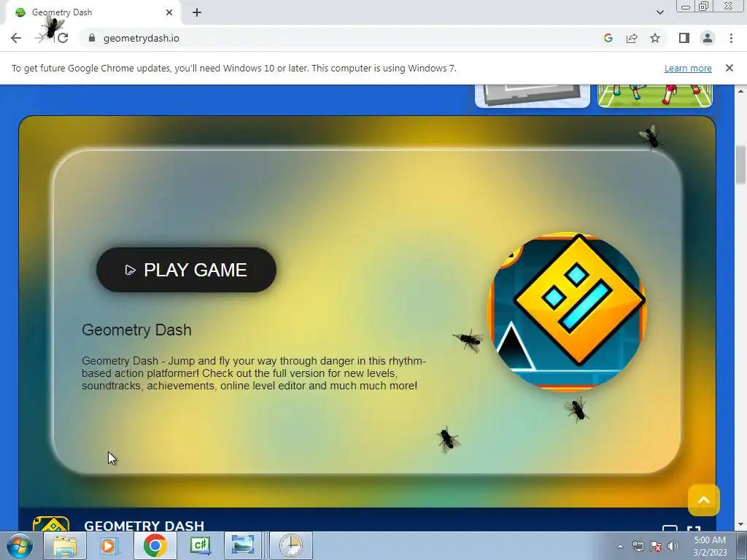Switch to Chrome in the taskbar
Screen dimensions: 747x560
click(155, 545)
